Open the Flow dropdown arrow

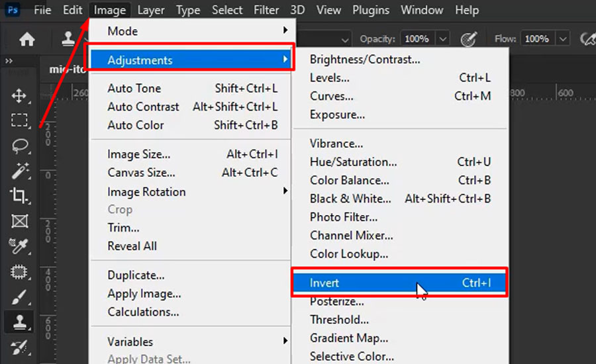pos(563,39)
